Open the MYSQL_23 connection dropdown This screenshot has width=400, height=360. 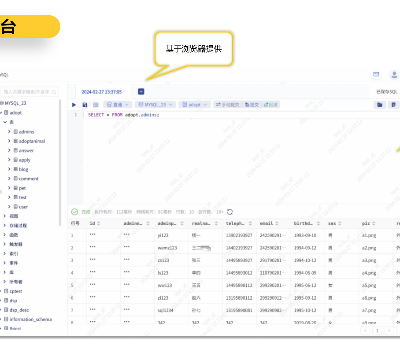pyautogui.click(x=155, y=105)
